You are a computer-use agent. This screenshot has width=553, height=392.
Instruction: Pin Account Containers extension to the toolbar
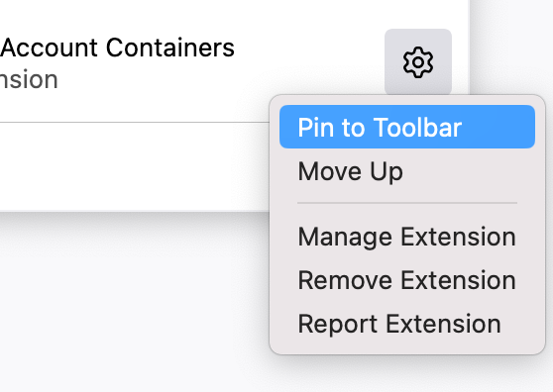click(407, 127)
